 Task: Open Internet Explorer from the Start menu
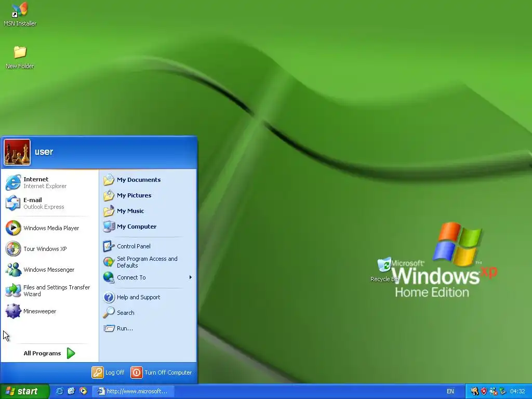[x=49, y=182]
